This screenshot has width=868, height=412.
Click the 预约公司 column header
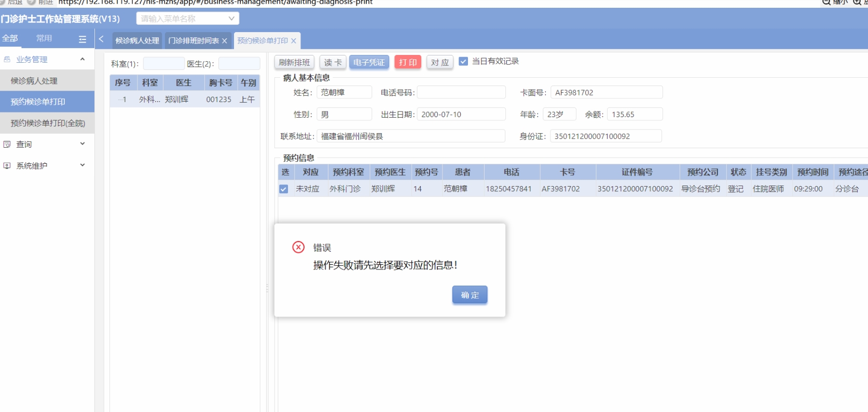(703, 172)
